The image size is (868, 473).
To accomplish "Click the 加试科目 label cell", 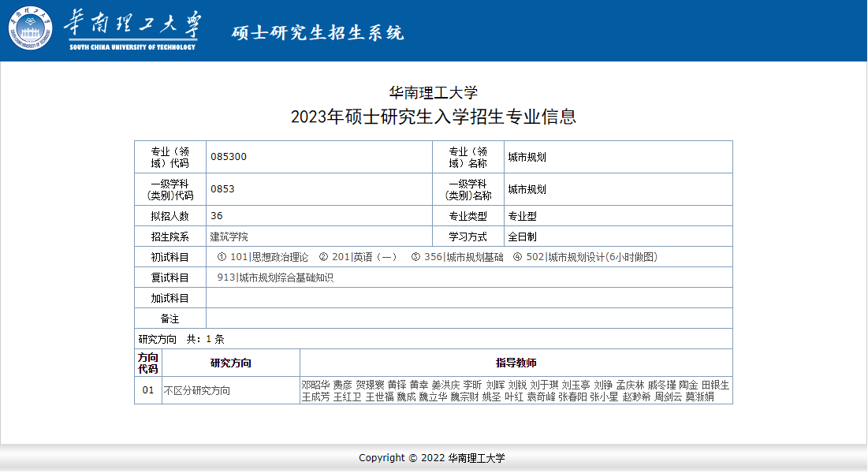I will [170, 298].
